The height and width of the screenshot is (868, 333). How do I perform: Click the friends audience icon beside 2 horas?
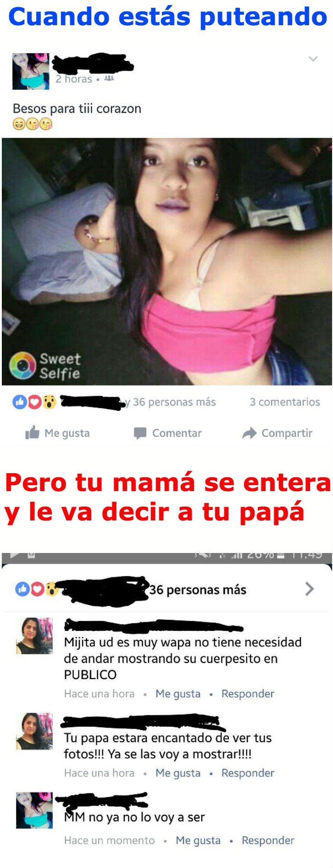pos(109,79)
